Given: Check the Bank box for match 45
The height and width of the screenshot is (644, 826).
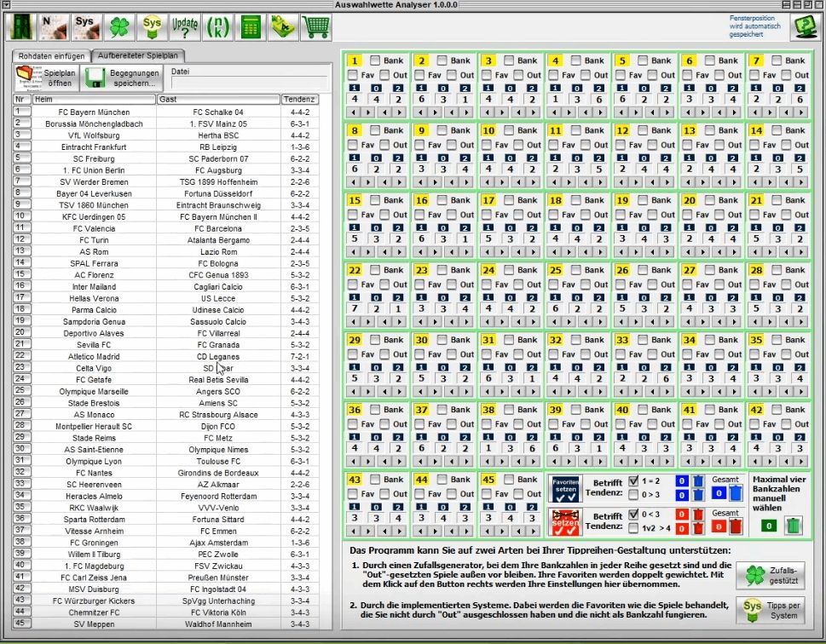Looking at the screenshot, I should tap(509, 480).
